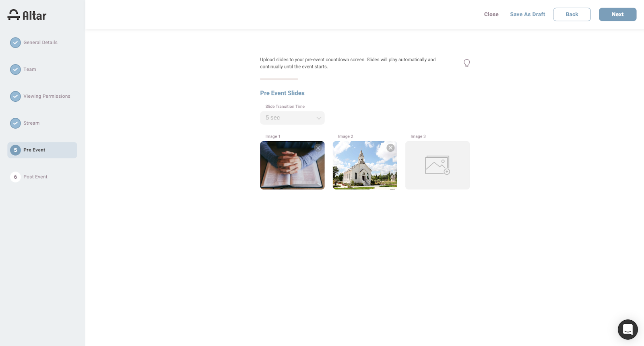
Task: Remove Image 2 church slide
Action: point(390,148)
